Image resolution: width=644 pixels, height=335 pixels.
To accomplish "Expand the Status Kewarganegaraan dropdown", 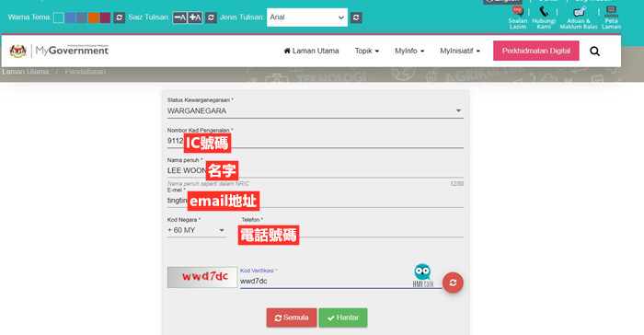I will coord(315,110).
